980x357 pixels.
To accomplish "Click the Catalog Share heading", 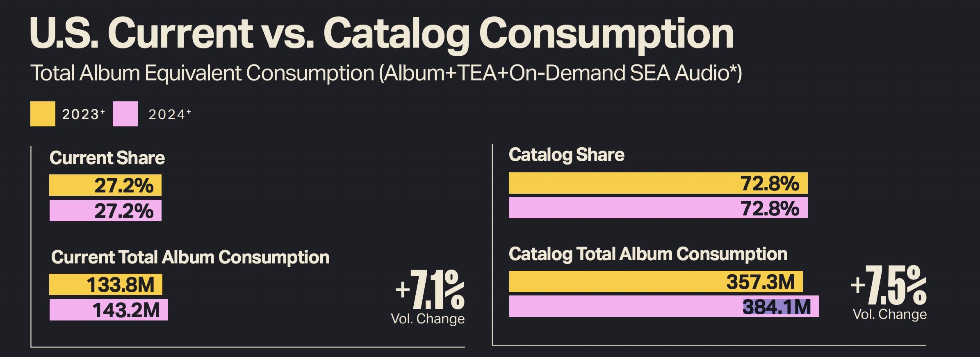I will click(567, 155).
